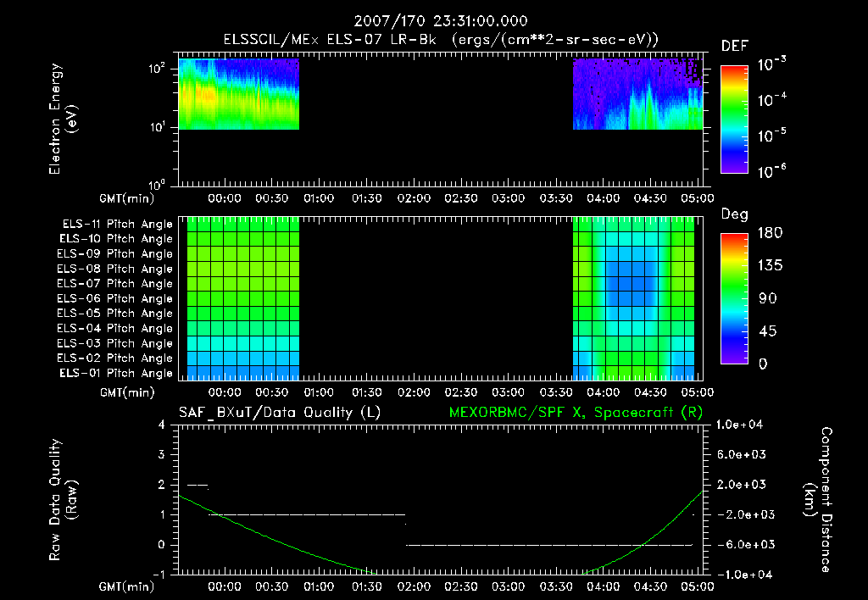Click the GMT(min) label under bottom plot
The height and width of the screenshot is (600, 868).
tap(127, 586)
